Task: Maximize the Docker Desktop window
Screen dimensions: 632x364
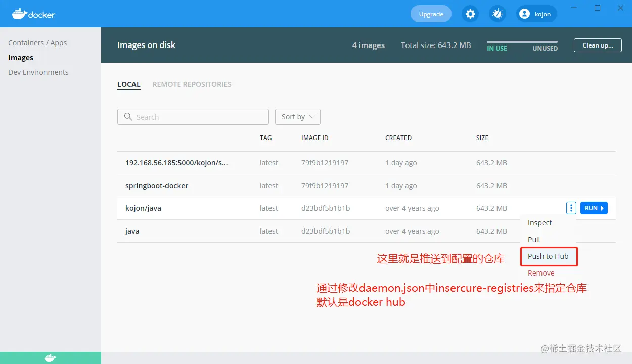Action: click(x=598, y=8)
